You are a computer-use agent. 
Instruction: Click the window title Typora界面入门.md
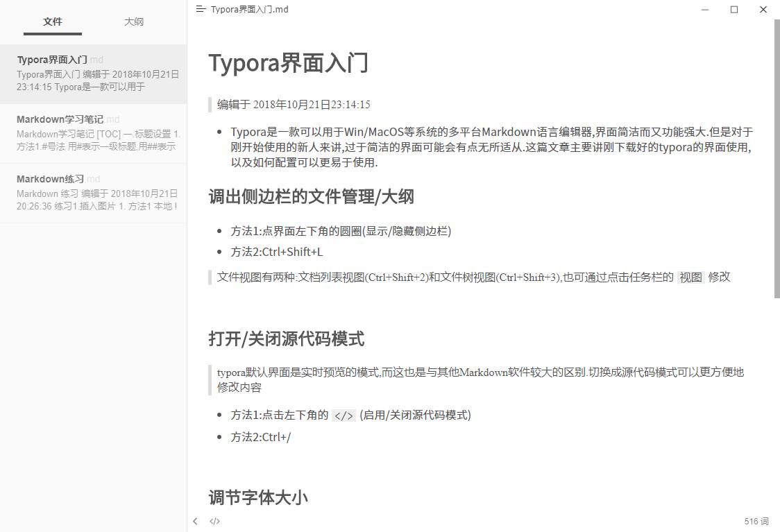250,9
